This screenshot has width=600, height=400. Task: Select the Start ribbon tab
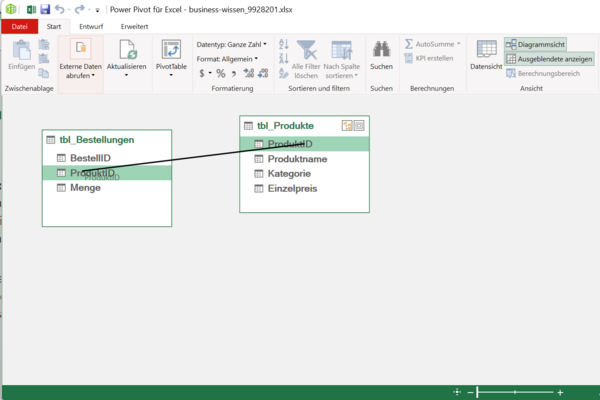pyautogui.click(x=54, y=26)
